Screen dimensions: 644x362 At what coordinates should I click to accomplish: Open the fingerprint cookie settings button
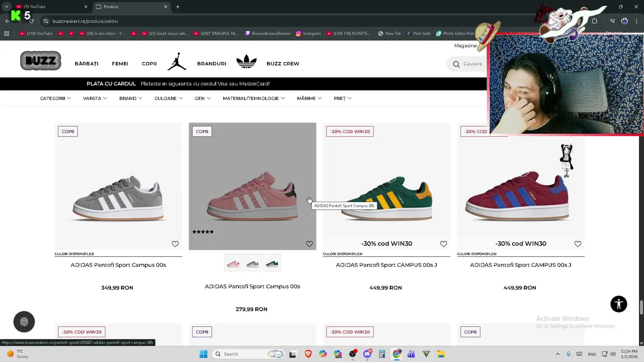tap(24, 322)
